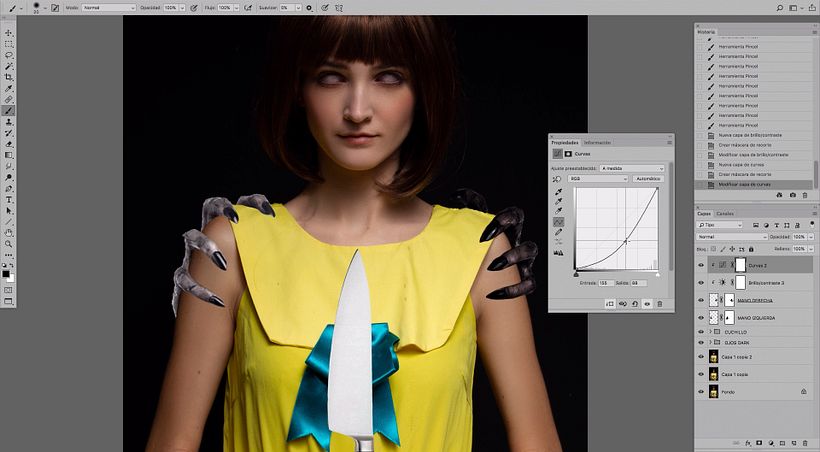The width and height of the screenshot is (820, 452).
Task: Click the foreground color swatch in toolbox
Action: (6, 274)
